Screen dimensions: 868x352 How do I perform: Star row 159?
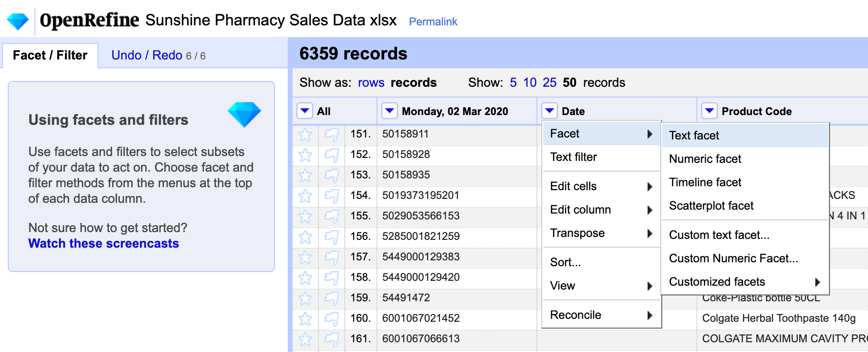pyautogui.click(x=305, y=298)
